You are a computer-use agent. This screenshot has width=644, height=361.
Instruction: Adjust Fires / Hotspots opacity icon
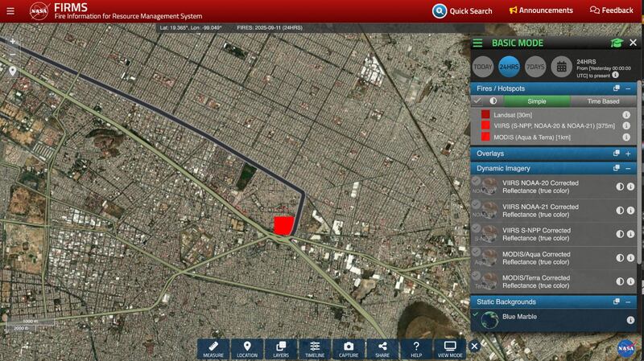click(x=493, y=101)
